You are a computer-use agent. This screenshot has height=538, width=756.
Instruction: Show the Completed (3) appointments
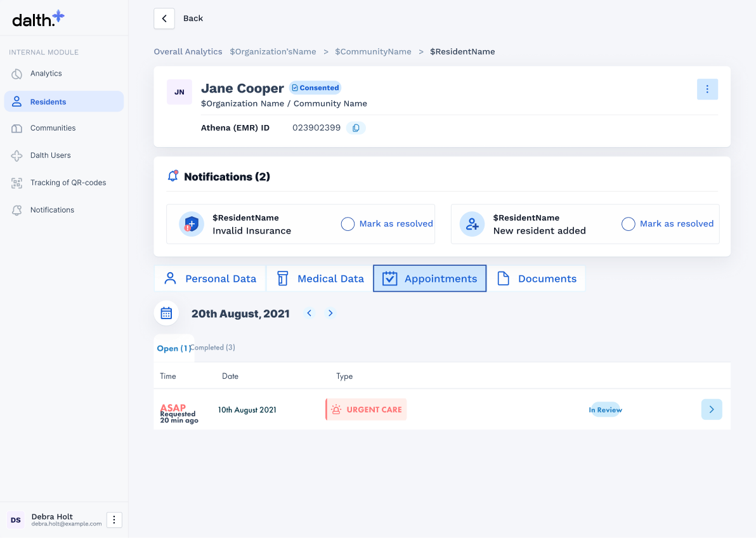(x=214, y=348)
